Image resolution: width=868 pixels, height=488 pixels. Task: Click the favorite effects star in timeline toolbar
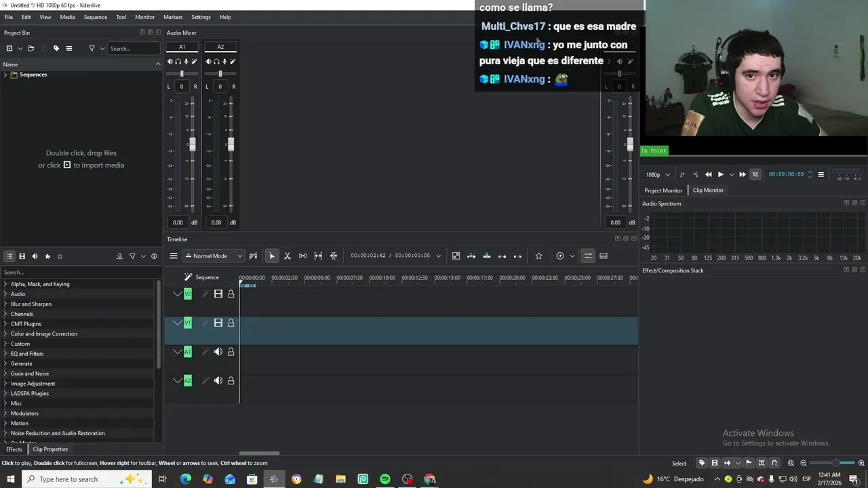[538, 256]
